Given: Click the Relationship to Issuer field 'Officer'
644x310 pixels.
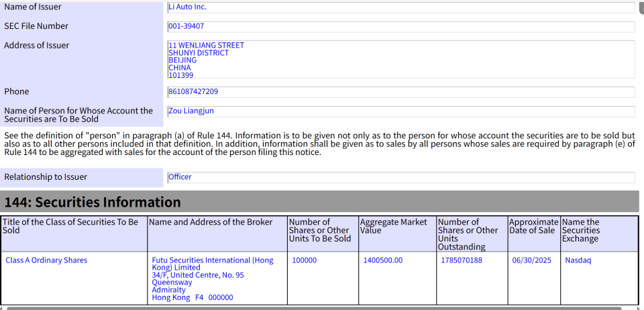Looking at the screenshot, I should pos(401,177).
